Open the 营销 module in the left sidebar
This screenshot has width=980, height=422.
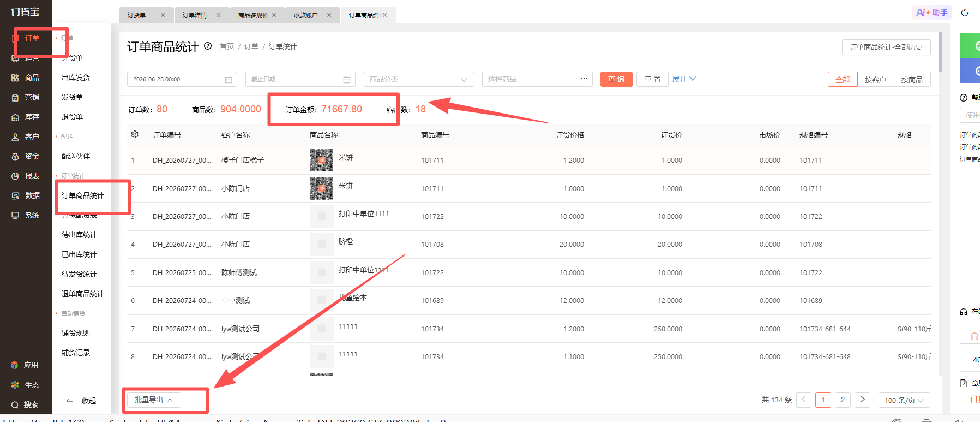(26, 97)
